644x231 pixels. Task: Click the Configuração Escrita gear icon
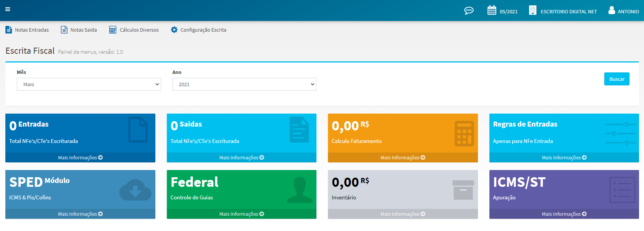pyautogui.click(x=174, y=30)
